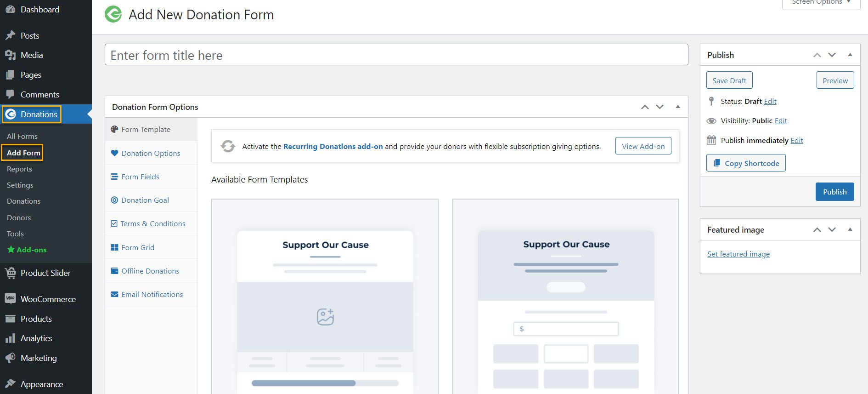Open the Donations submenu list item
868x394 pixels.
24,201
